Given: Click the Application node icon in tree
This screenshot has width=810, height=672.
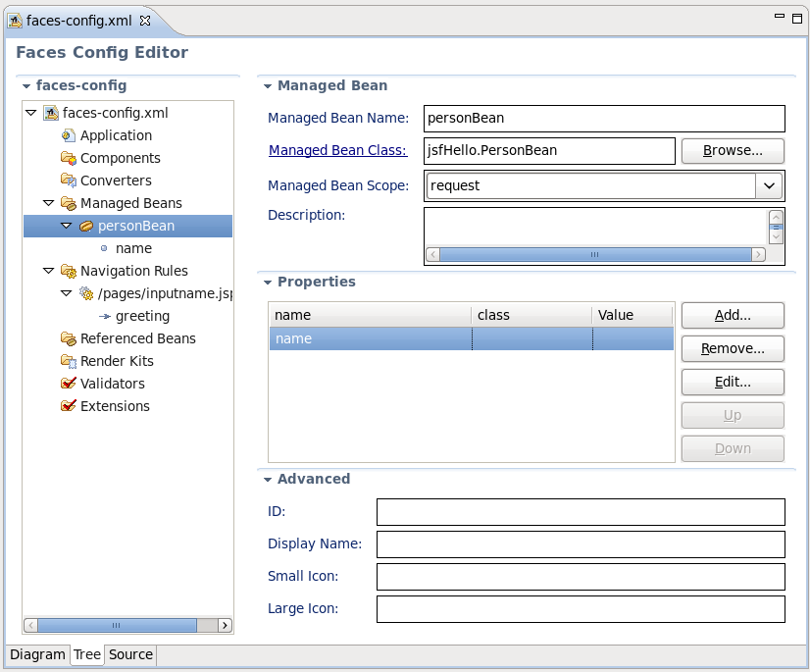Looking at the screenshot, I should coord(68,135).
